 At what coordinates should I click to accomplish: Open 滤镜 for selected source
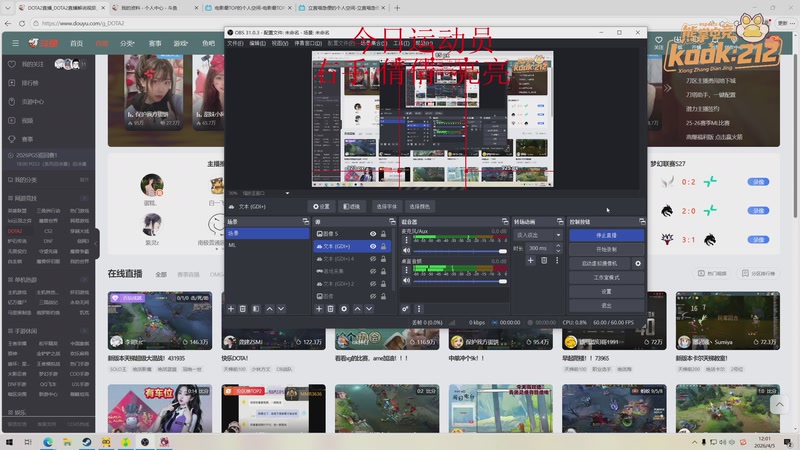[352, 207]
